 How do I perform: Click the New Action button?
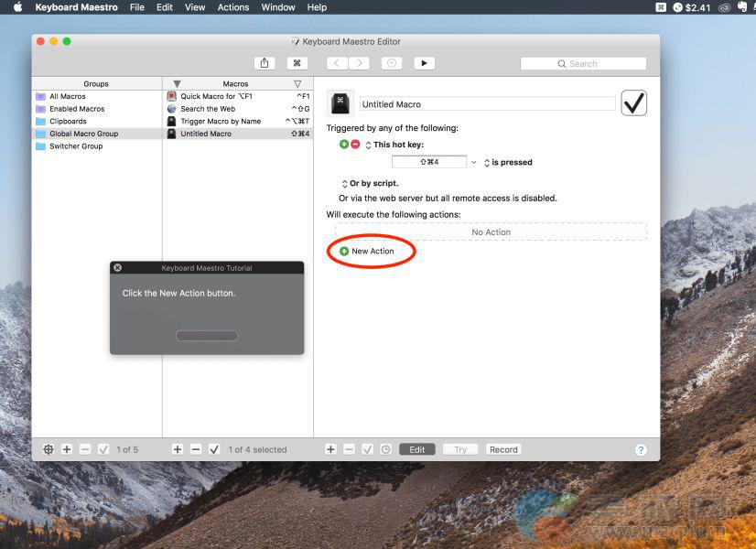tap(367, 251)
